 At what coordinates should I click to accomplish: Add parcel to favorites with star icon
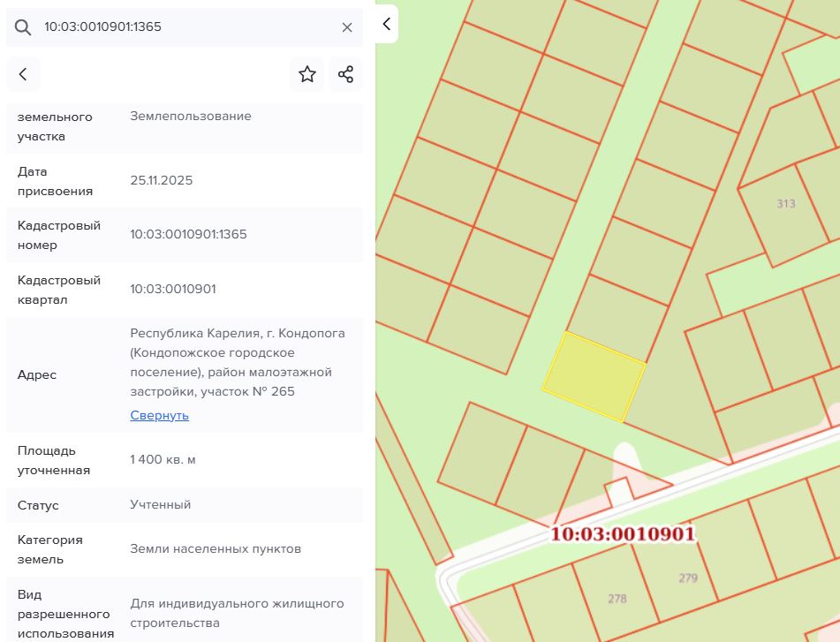pyautogui.click(x=307, y=74)
